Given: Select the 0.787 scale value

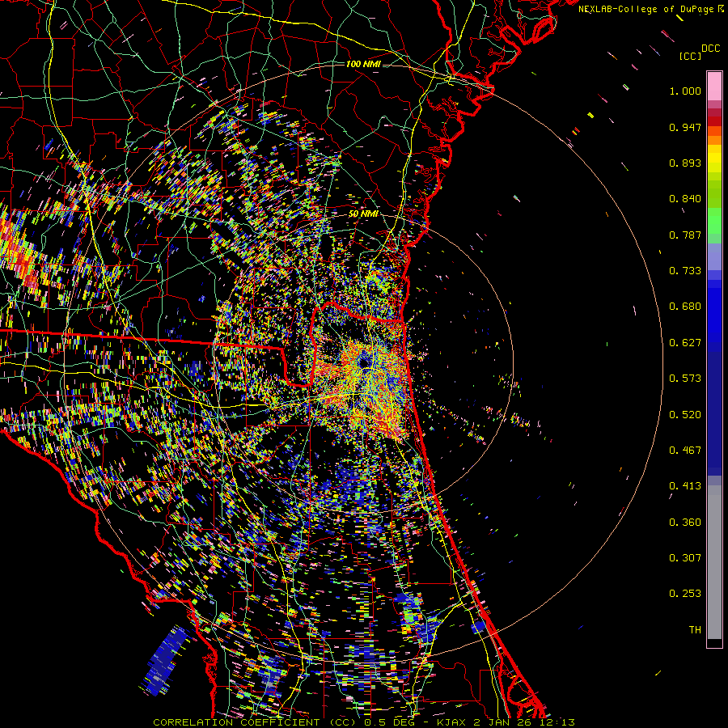Looking at the screenshot, I should point(685,235).
